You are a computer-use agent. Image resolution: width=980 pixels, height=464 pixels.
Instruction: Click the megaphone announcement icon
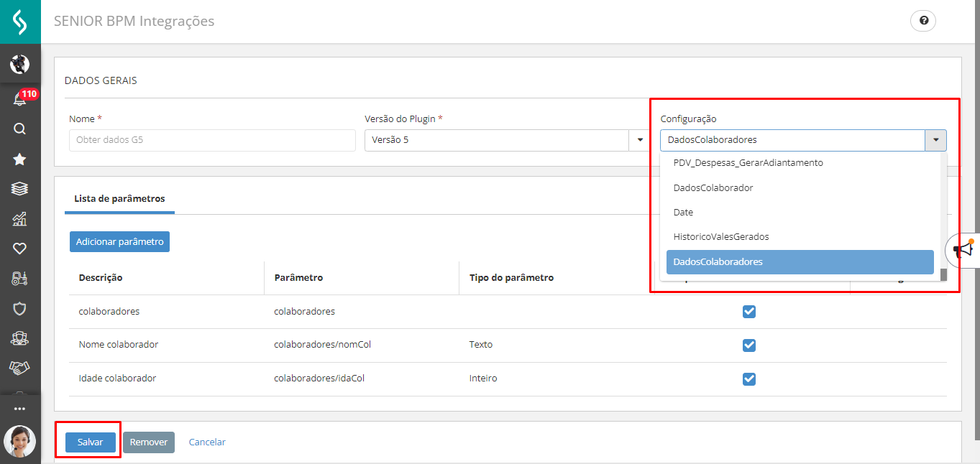tap(963, 249)
